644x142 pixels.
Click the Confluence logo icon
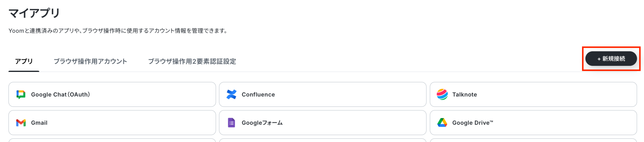231,95
